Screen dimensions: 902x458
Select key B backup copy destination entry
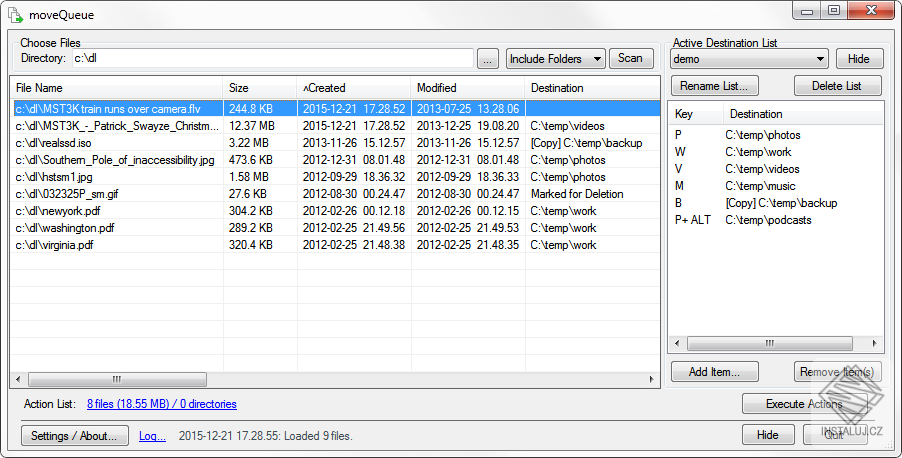775,203
